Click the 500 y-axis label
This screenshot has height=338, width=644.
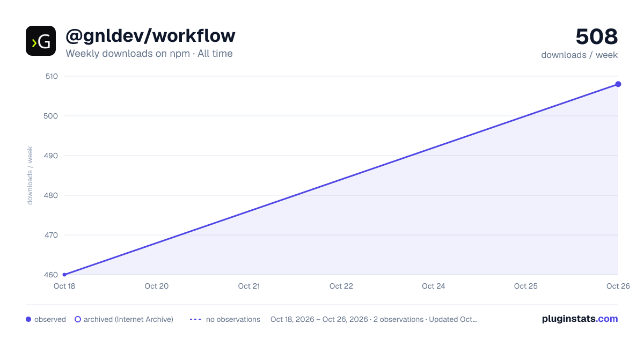51,116
